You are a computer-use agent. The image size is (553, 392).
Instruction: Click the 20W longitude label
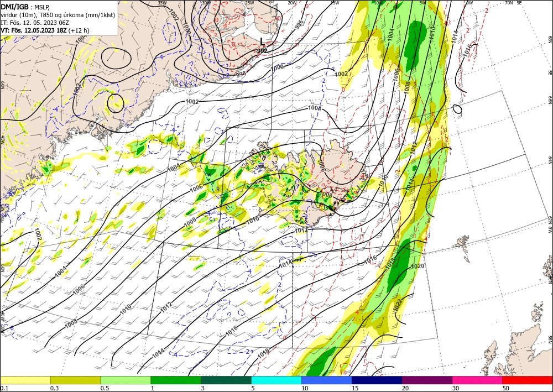[292, 2]
